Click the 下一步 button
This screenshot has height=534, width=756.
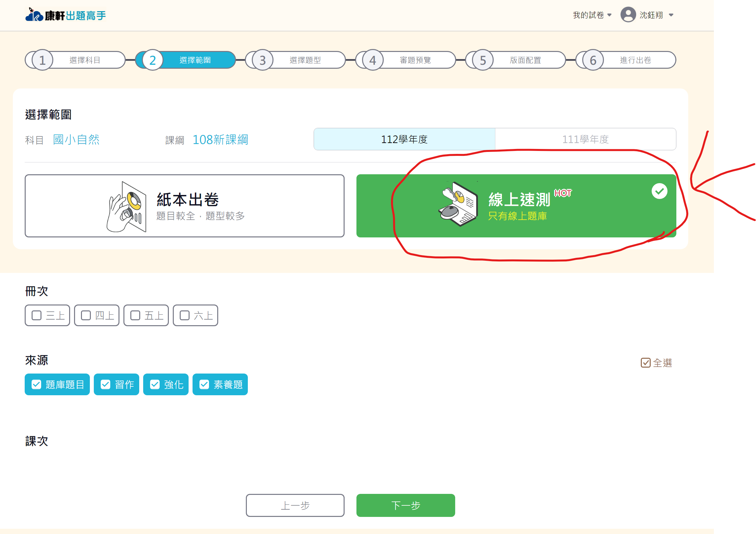406,506
